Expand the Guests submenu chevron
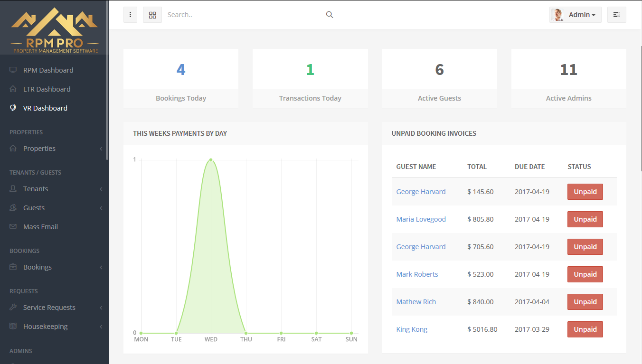This screenshot has width=642, height=364. [x=101, y=208]
